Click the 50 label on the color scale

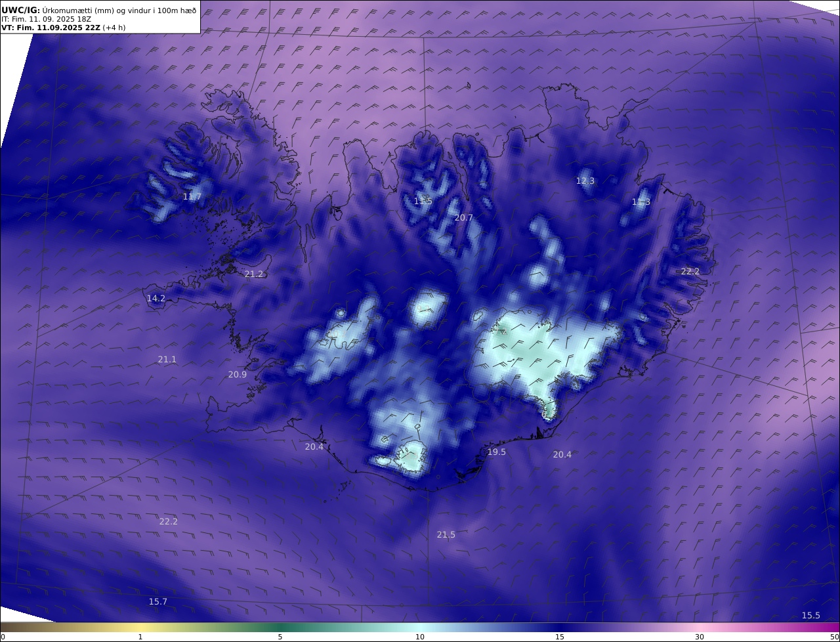(x=834, y=637)
